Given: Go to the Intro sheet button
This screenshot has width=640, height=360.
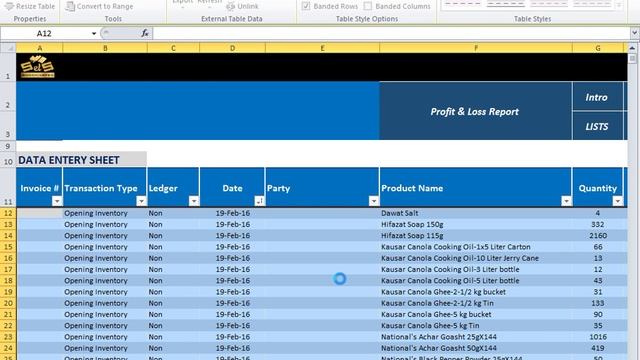Looking at the screenshot, I should pos(598,96).
